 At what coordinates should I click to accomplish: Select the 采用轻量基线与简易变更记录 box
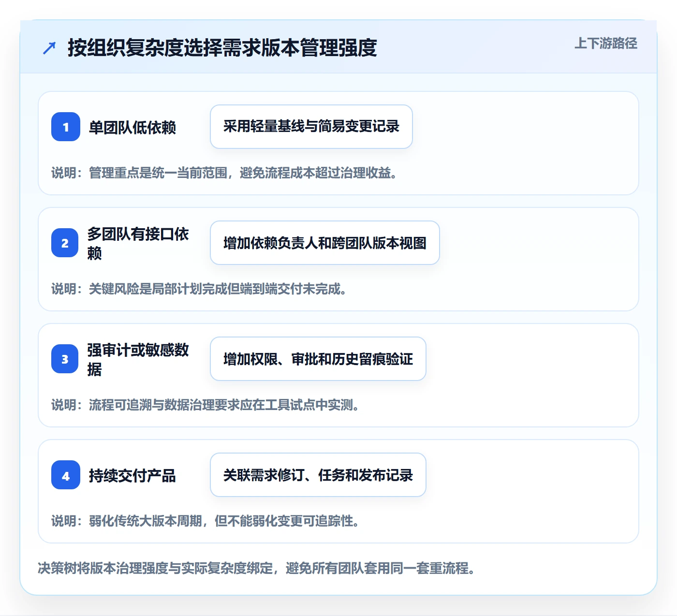(x=311, y=127)
